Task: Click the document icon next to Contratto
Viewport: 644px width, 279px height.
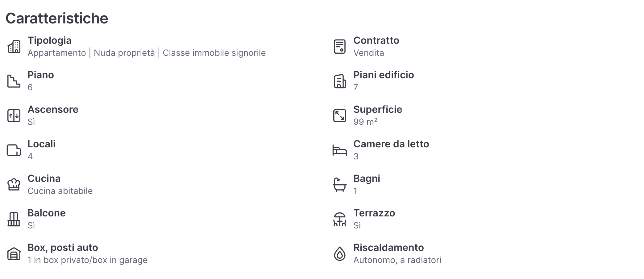Action: click(x=340, y=47)
